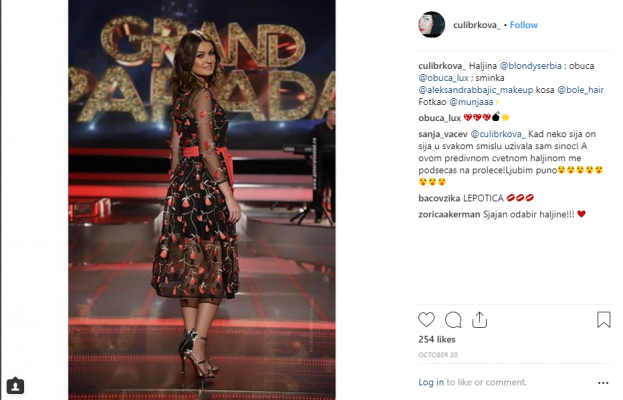Open commenter sanja_vacev's profile
Screen dimensions: 623x400
[443, 134]
